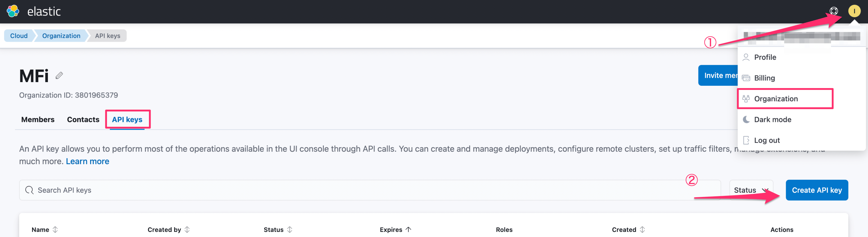This screenshot has width=868, height=237.
Task: Sort by Name column arrows
Action: click(x=55, y=230)
